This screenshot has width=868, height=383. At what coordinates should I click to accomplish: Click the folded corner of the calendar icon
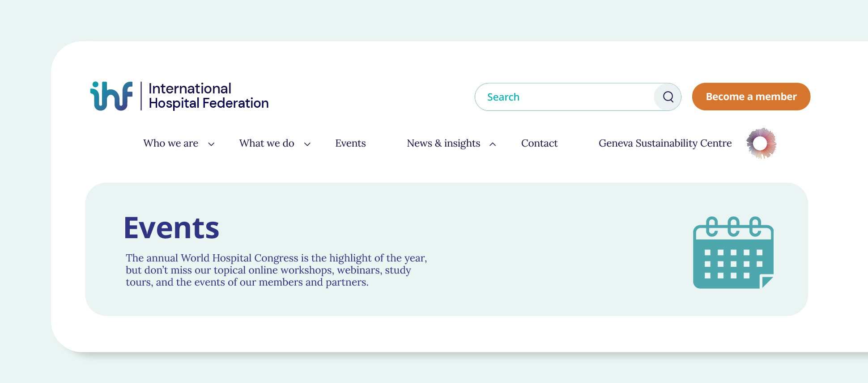pos(767,282)
